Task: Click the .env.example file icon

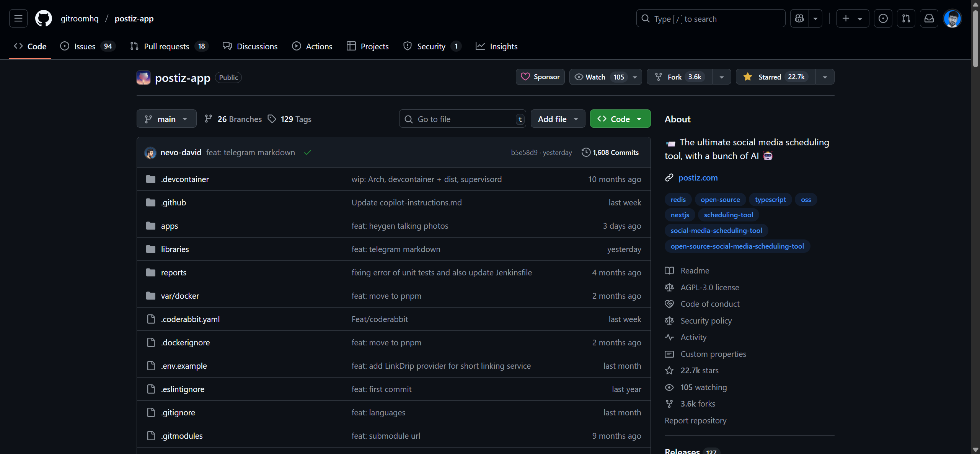Action: click(151, 366)
